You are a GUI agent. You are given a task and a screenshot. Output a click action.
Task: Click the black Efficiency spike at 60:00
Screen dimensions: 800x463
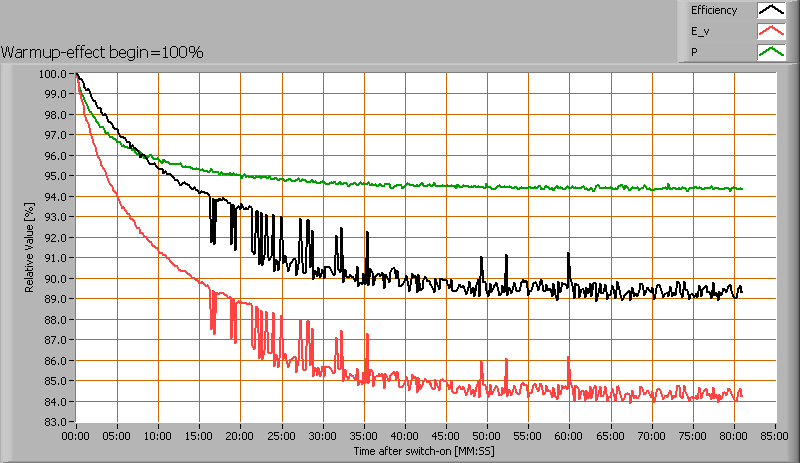tap(568, 255)
